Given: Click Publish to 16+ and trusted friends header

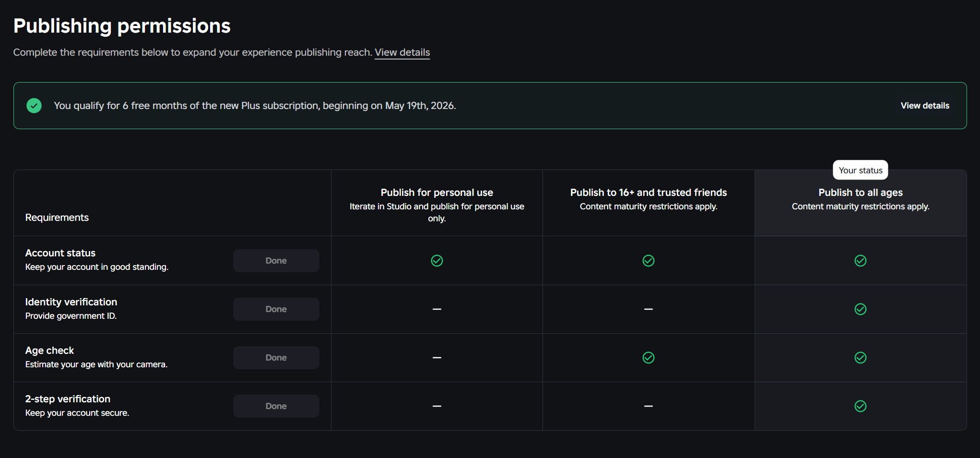Looking at the screenshot, I should click(x=649, y=193).
